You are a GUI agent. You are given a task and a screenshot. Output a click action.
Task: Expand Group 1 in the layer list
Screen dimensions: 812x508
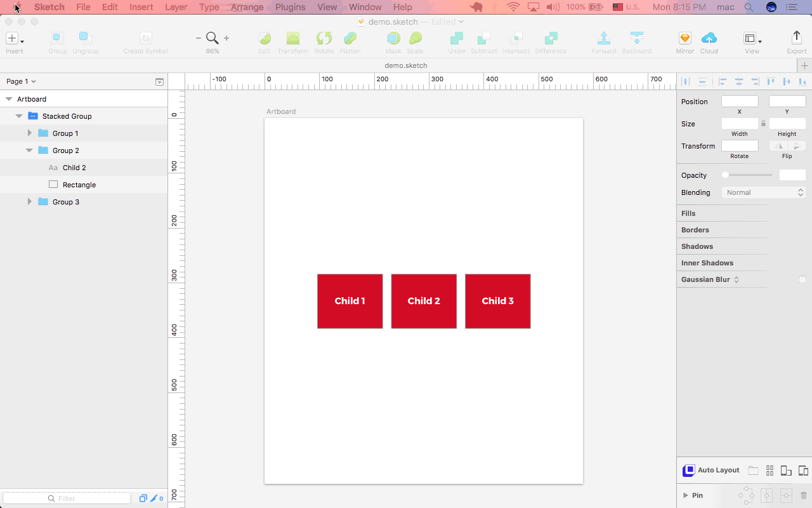(29, 133)
